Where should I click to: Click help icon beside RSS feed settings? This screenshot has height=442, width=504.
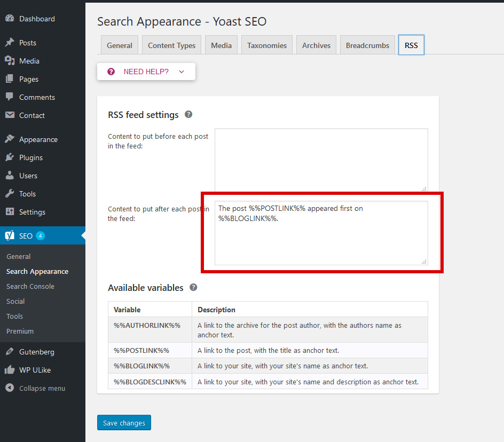coord(188,114)
